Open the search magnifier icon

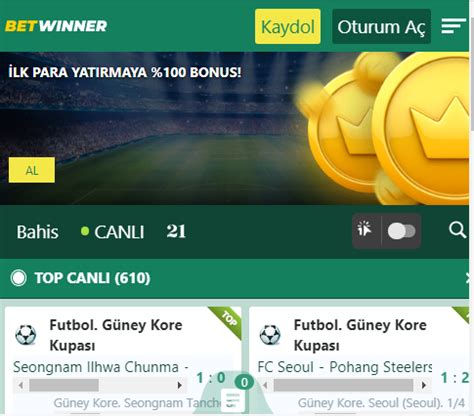[457, 230]
